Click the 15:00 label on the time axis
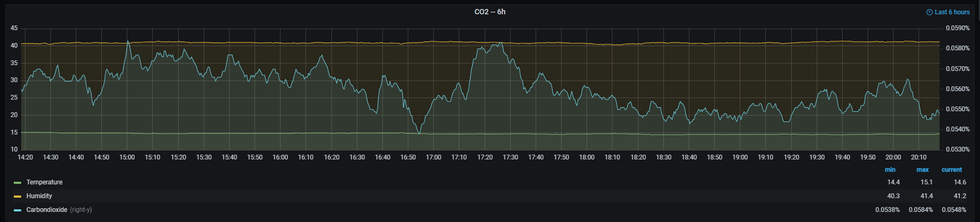The width and height of the screenshot is (980, 222). click(x=127, y=157)
